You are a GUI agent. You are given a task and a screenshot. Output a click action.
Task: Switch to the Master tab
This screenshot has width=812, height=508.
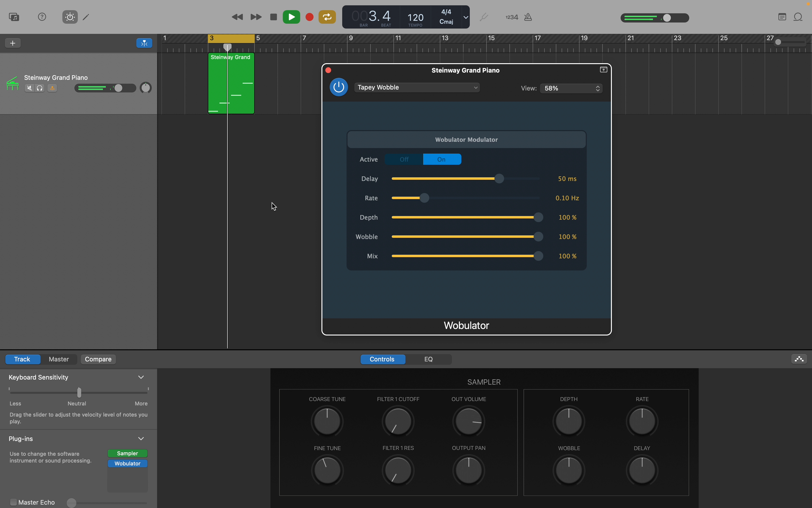coord(59,359)
